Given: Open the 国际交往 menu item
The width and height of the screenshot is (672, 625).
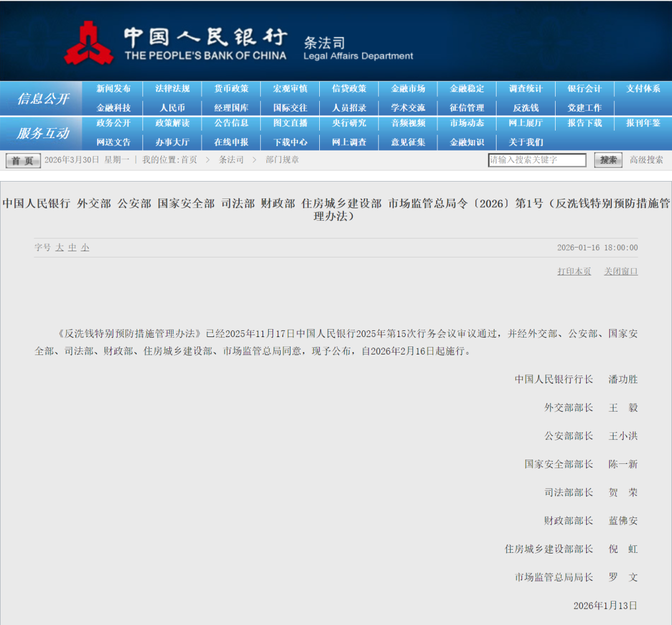Looking at the screenshot, I should [x=290, y=108].
